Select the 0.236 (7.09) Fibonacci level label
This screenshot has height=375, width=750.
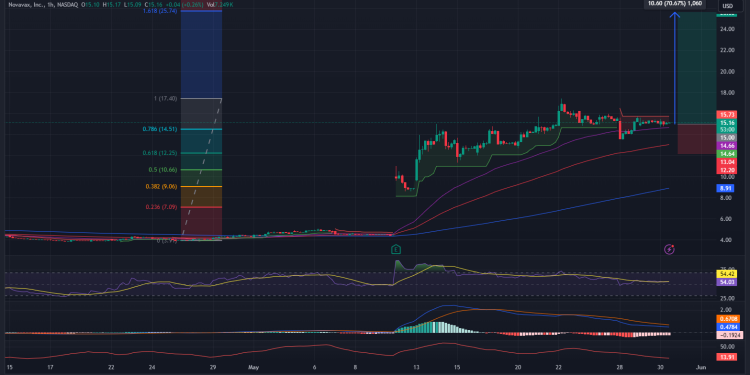(162, 207)
